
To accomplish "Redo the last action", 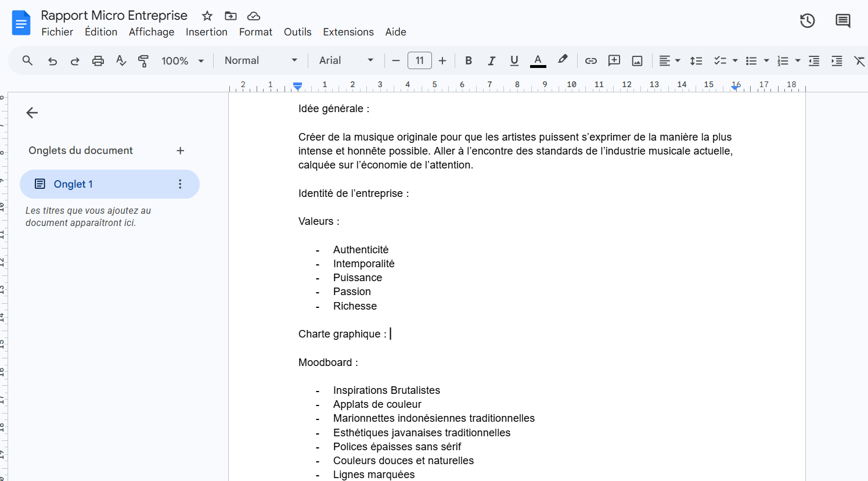I will click(75, 60).
